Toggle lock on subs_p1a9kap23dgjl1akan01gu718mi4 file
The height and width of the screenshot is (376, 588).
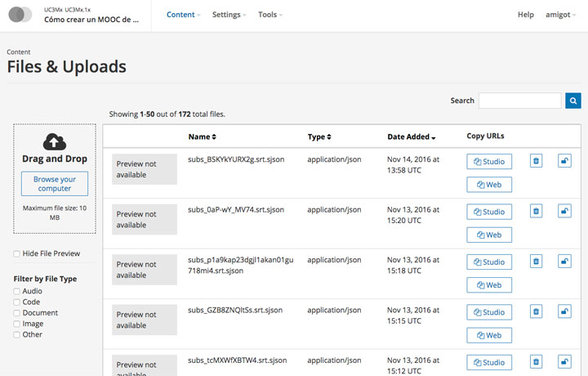coord(564,262)
